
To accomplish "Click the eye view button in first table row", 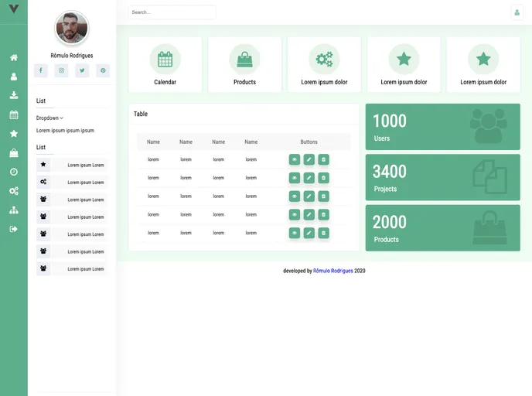I will [295, 159].
